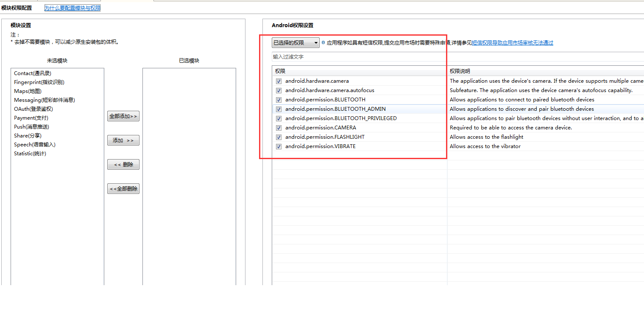Click the 添加 >> button

click(123, 140)
